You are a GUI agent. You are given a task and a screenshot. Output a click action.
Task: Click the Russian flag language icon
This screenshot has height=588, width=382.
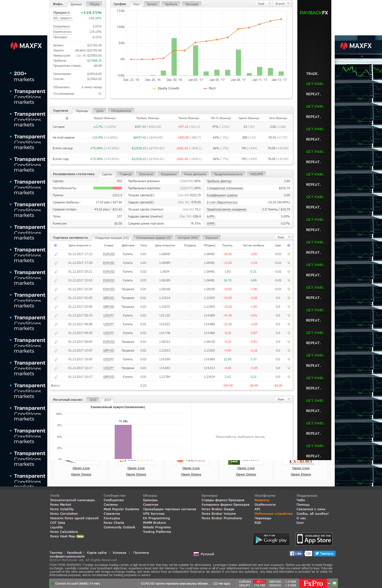196,554
